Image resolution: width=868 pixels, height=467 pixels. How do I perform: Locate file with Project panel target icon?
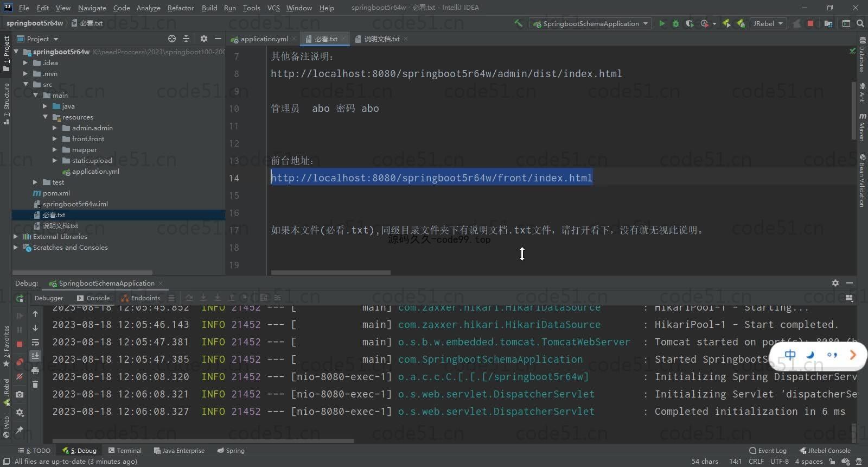172,39
